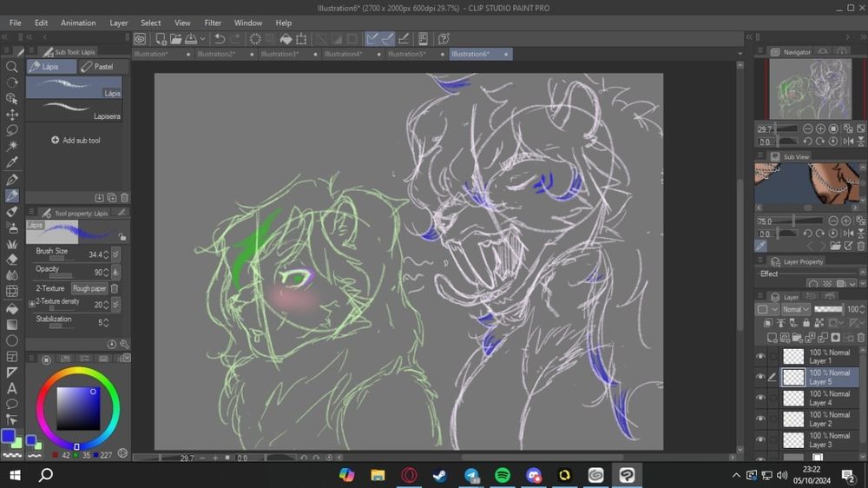Select the Eraser tool
This screenshot has height=488, width=868.
[x=11, y=260]
